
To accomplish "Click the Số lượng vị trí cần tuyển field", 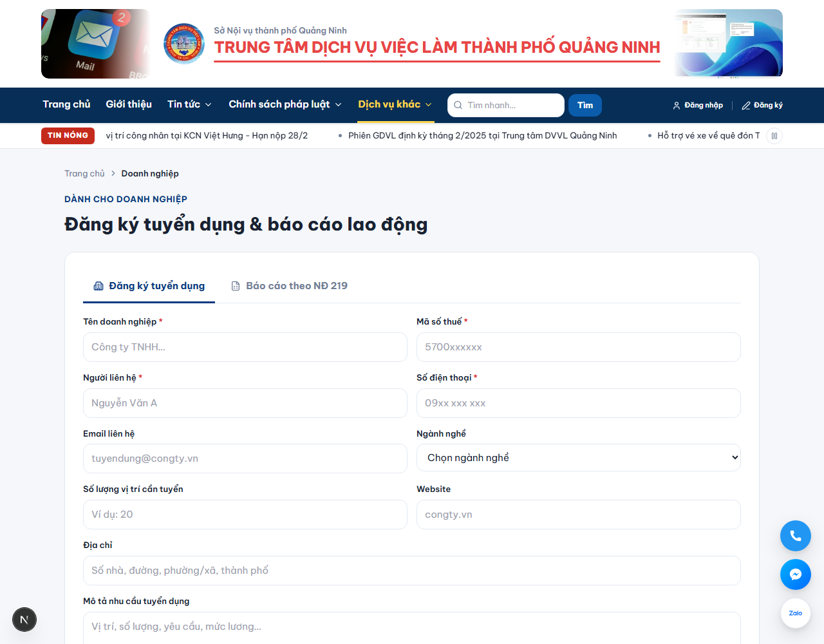I will [245, 515].
